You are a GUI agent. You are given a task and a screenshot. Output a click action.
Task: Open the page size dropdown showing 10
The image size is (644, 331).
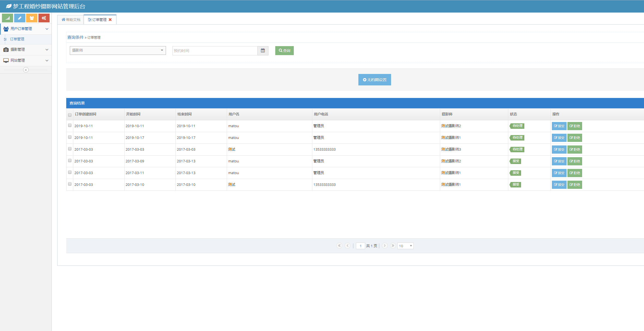pos(405,246)
